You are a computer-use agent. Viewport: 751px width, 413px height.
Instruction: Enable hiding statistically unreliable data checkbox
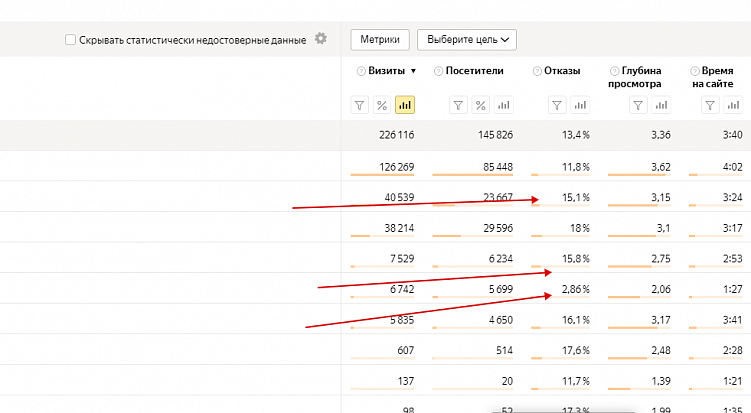coord(70,40)
